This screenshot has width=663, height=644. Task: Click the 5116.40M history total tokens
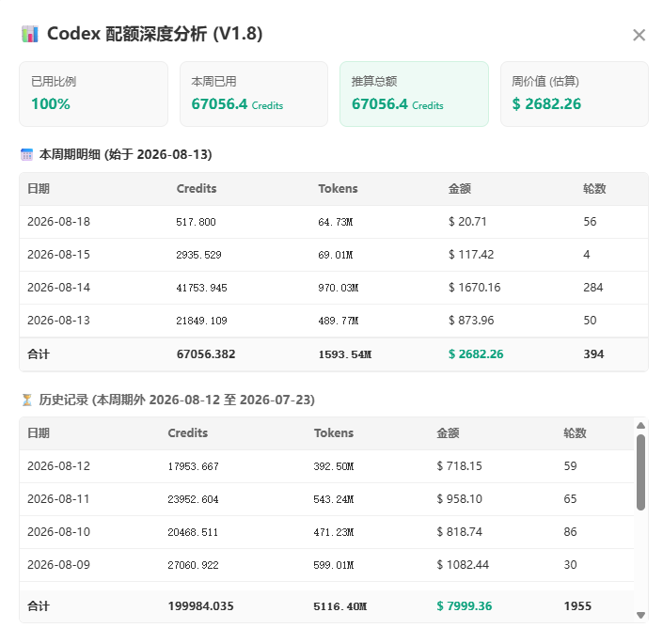[340, 607]
